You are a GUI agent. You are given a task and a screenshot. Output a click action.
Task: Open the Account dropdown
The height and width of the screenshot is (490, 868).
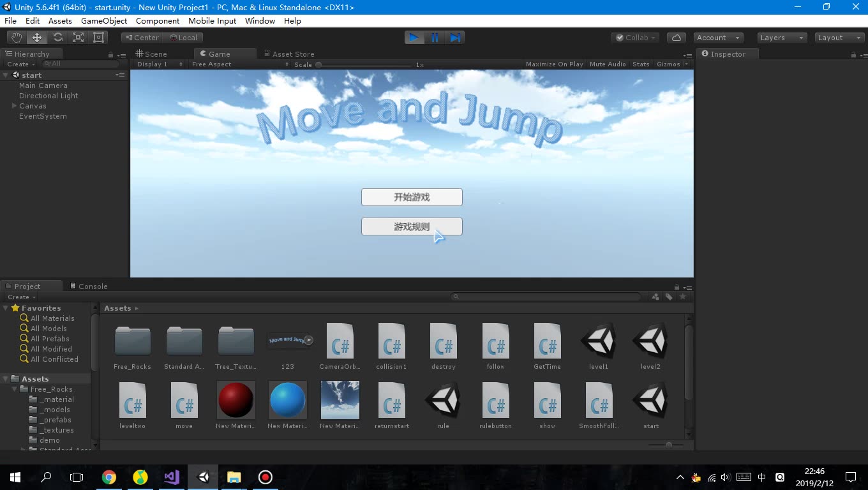coord(717,38)
